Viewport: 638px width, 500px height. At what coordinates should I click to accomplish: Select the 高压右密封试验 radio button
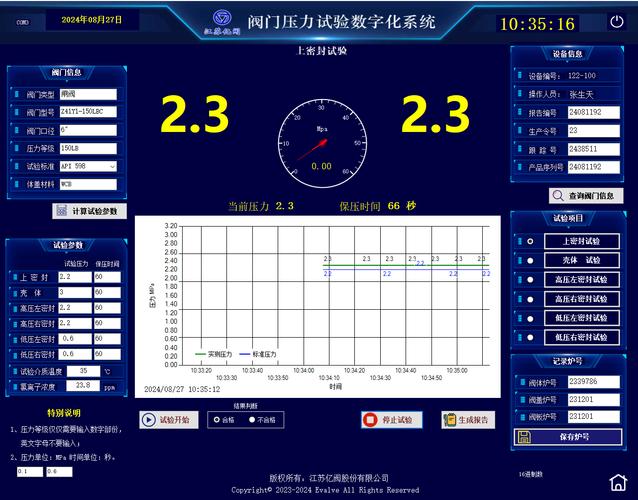pos(530,299)
